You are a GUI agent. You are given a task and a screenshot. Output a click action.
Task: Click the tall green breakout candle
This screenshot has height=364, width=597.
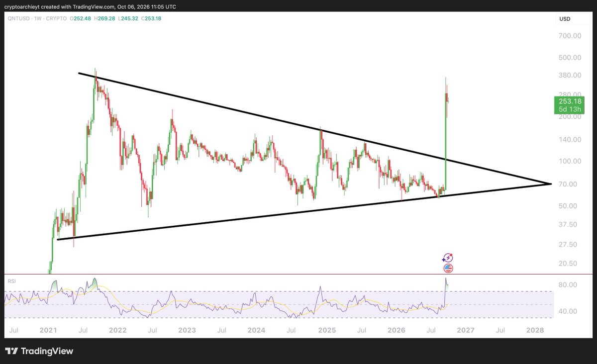(445, 142)
